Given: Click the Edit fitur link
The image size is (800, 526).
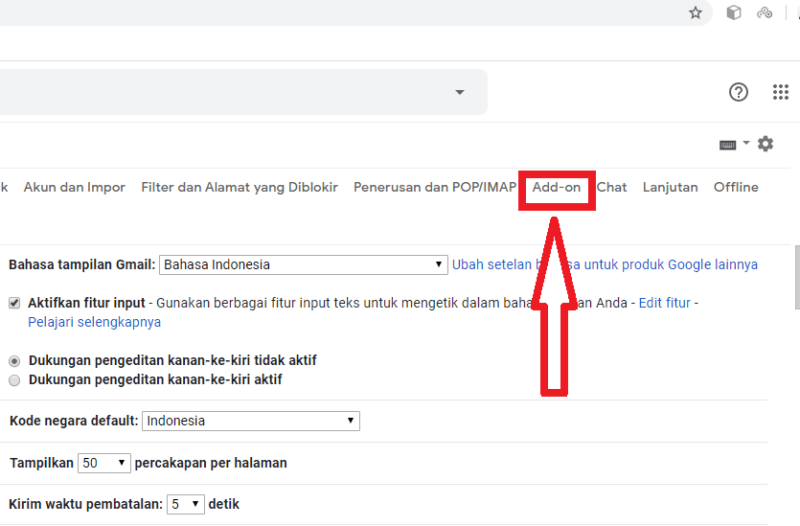Looking at the screenshot, I should [x=664, y=303].
